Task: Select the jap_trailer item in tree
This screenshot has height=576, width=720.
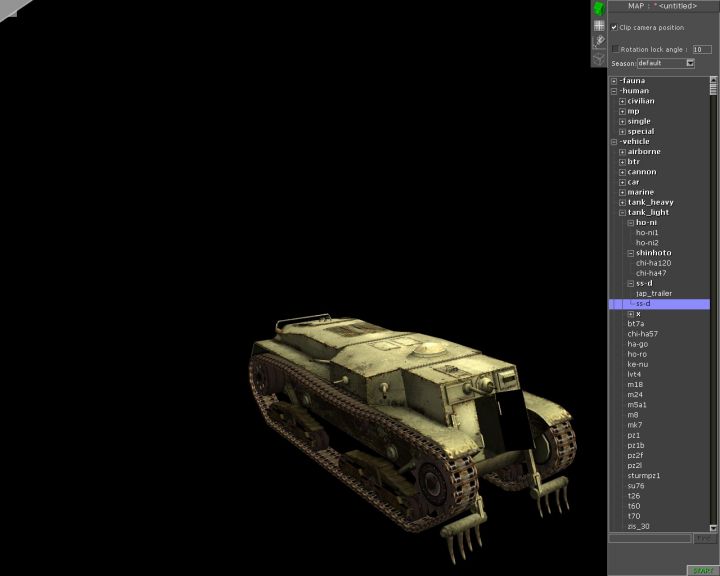Action: tap(653, 293)
